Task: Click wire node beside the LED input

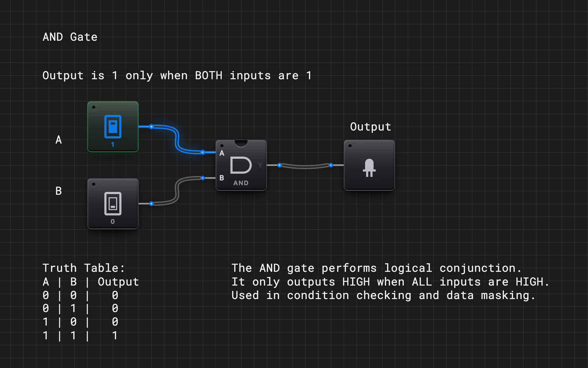Action: point(331,165)
